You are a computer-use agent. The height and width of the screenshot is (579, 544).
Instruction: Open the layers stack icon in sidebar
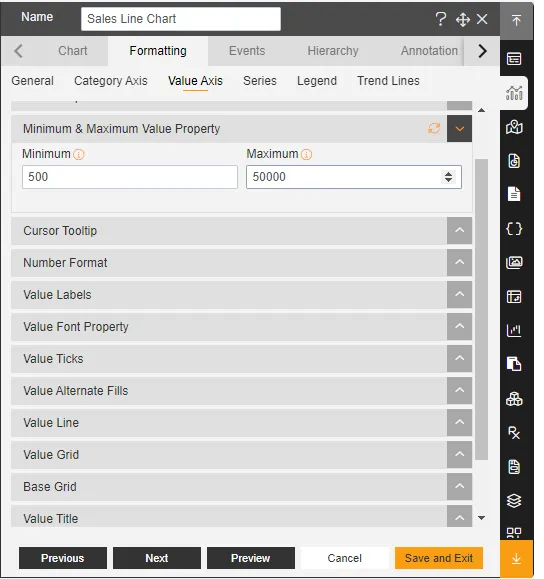pyautogui.click(x=514, y=501)
